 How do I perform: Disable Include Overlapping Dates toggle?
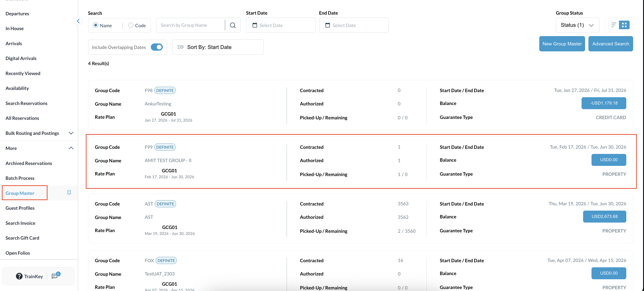(x=157, y=47)
